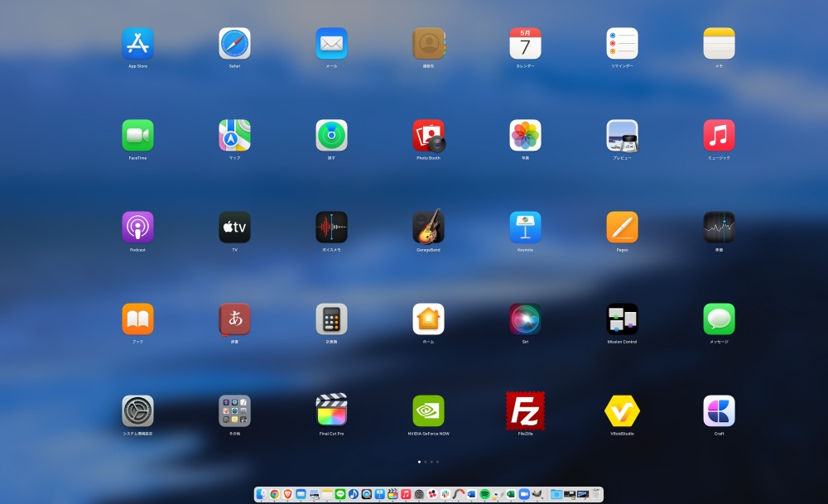The width and height of the screenshot is (828, 504).
Task: Open the Find My app
Action: click(x=332, y=135)
